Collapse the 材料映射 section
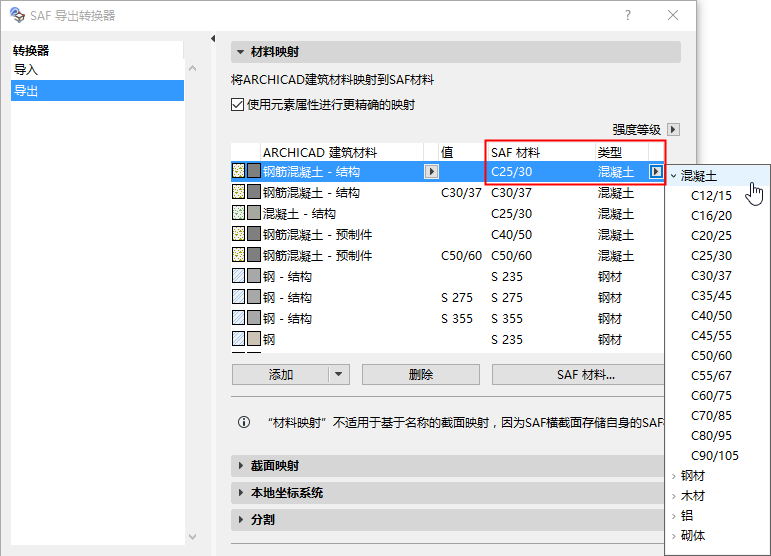 click(x=240, y=52)
